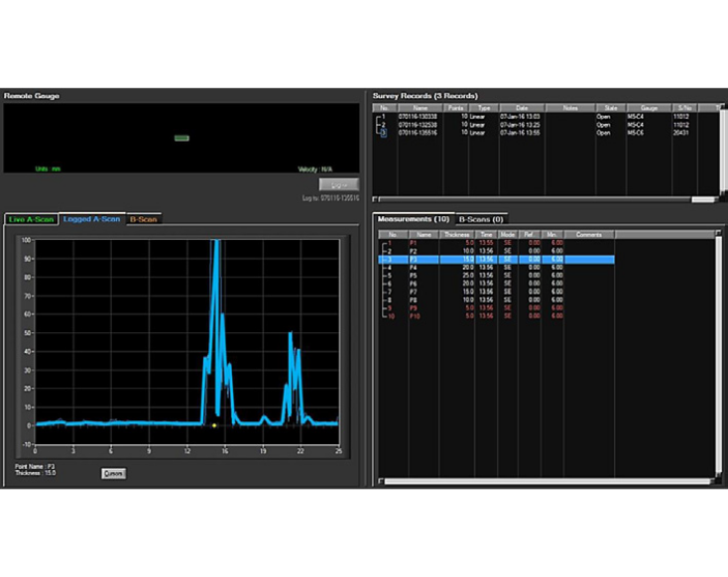Click the green indicator in Remote Gauge display
Viewport: 728px width, 577px height.
[182, 138]
